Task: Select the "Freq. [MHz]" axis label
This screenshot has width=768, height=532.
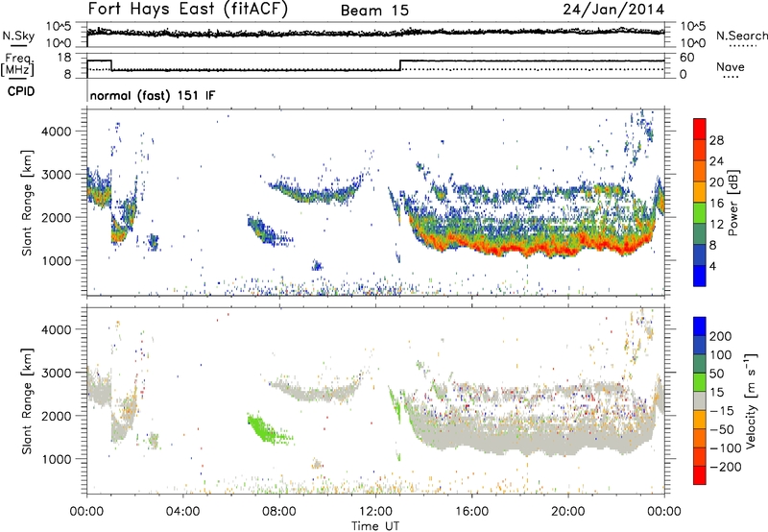Action: (x=17, y=64)
